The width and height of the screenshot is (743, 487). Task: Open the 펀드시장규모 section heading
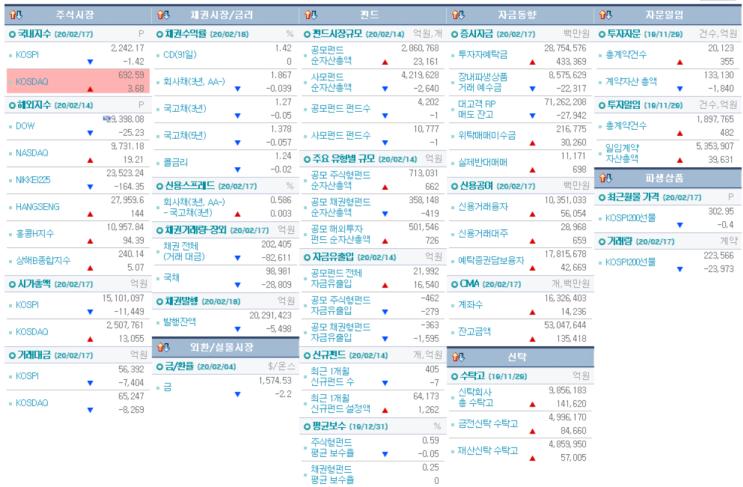tap(337, 34)
